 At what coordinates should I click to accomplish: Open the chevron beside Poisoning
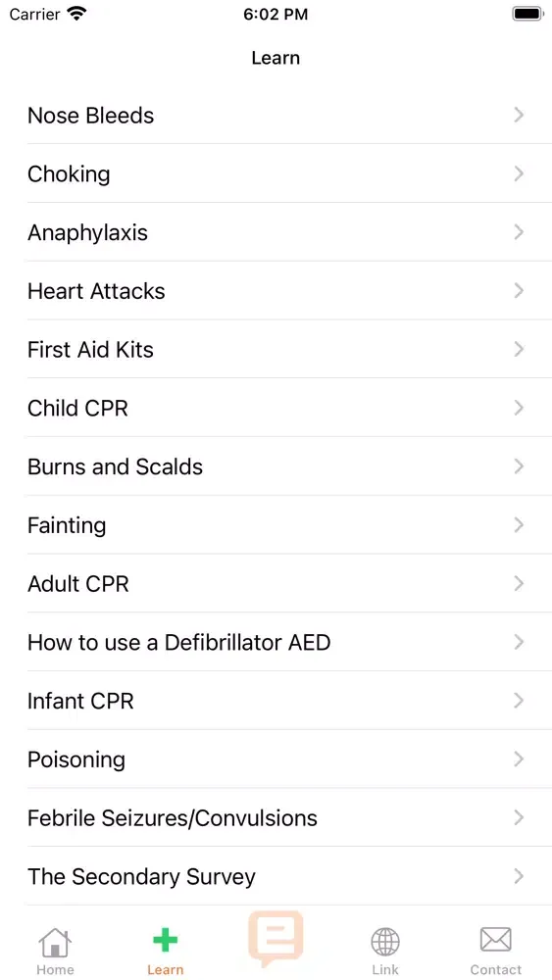[x=519, y=759]
